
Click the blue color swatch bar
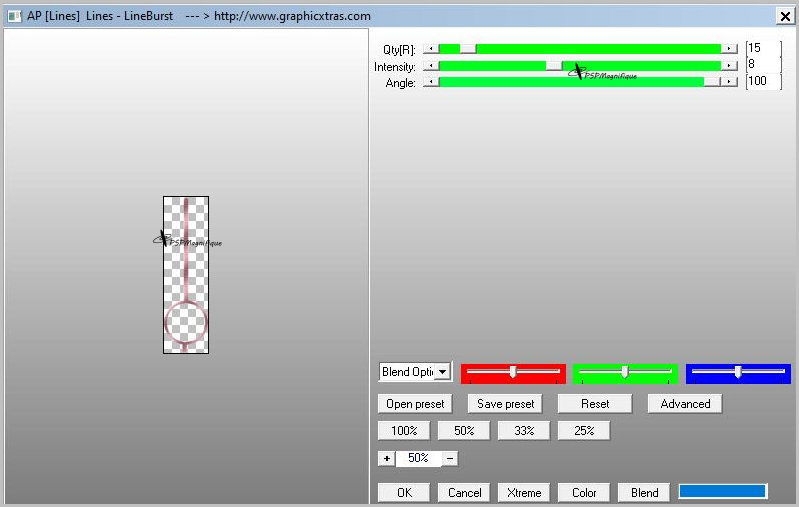[x=722, y=491]
